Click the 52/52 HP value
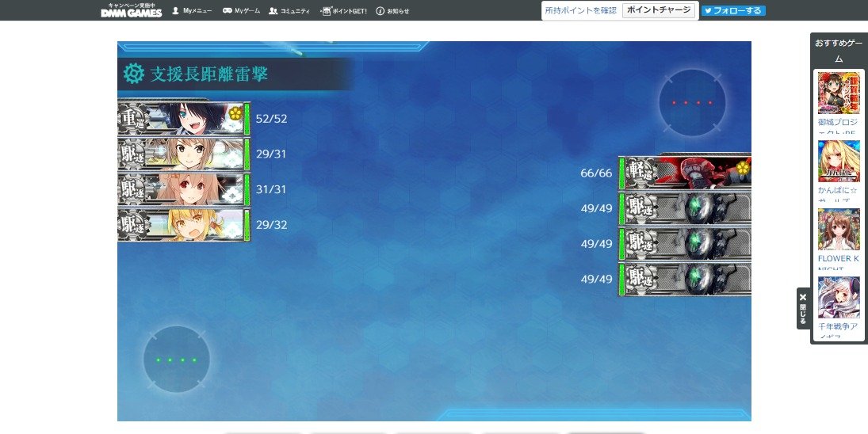The height and width of the screenshot is (434, 868). pos(271,119)
